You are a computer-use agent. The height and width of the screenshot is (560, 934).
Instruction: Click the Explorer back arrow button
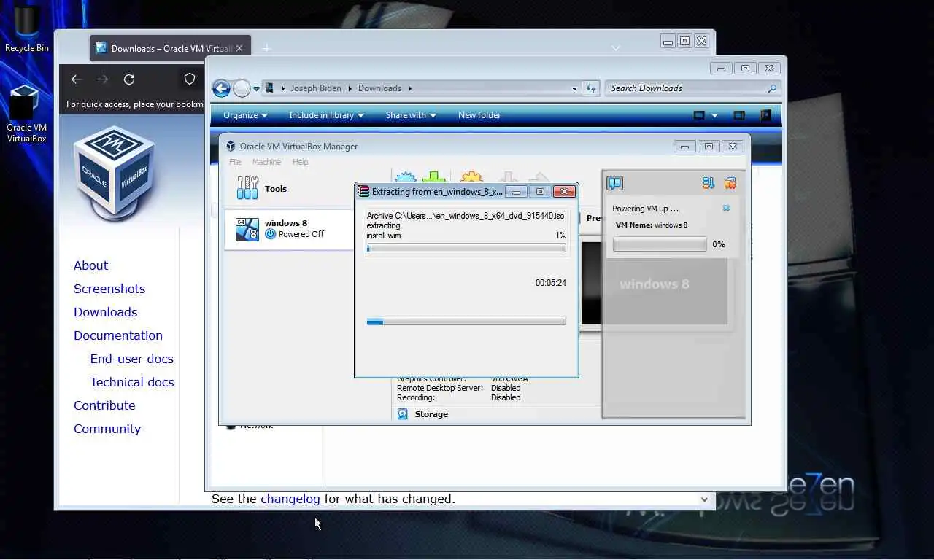coord(221,88)
